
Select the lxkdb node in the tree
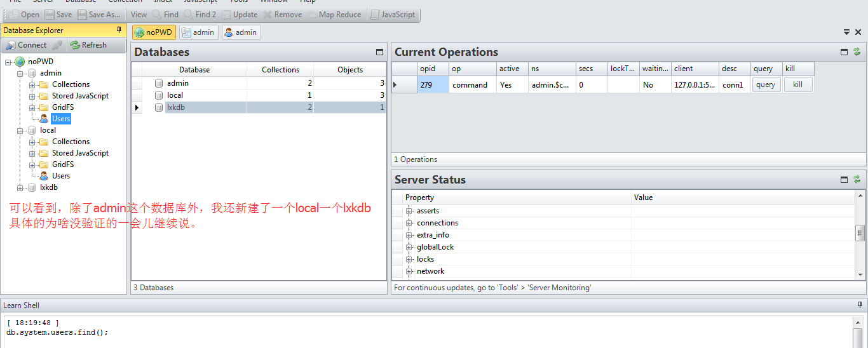49,187
